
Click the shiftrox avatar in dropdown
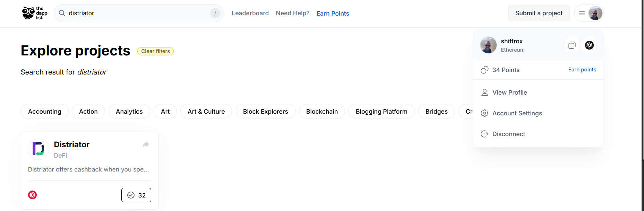[x=488, y=45]
